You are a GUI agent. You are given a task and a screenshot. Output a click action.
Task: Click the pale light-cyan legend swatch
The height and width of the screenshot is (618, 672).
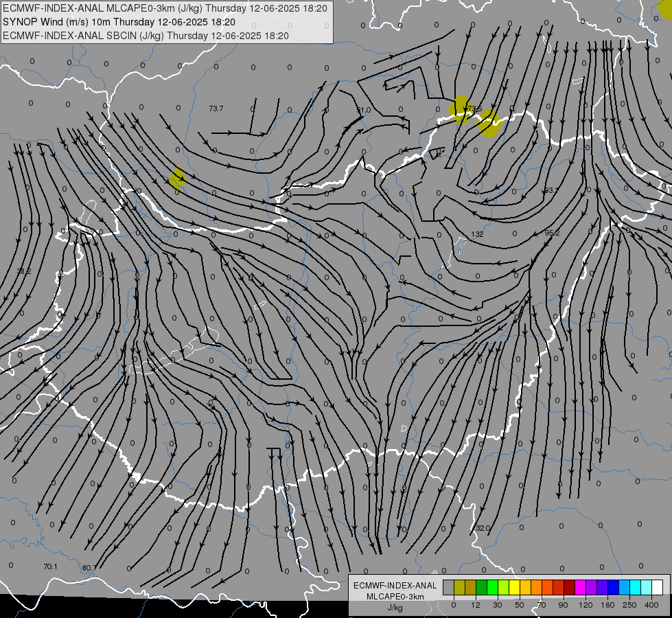[647, 588]
